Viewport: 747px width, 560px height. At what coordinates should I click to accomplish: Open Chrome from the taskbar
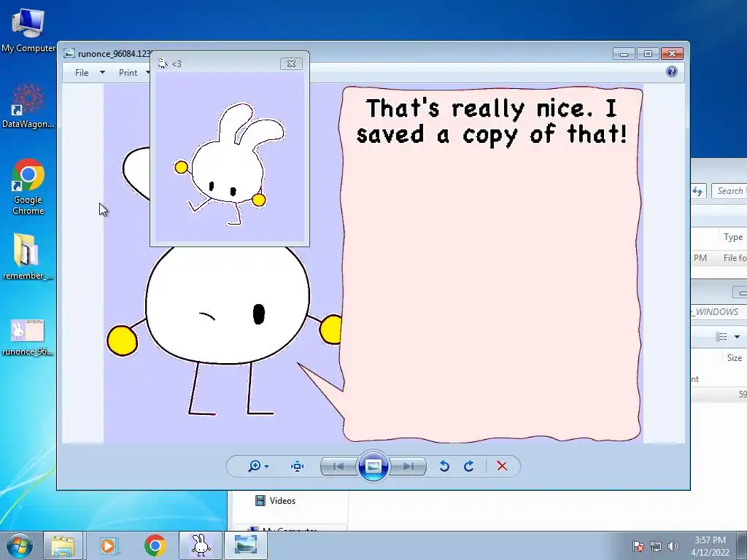[155, 545]
